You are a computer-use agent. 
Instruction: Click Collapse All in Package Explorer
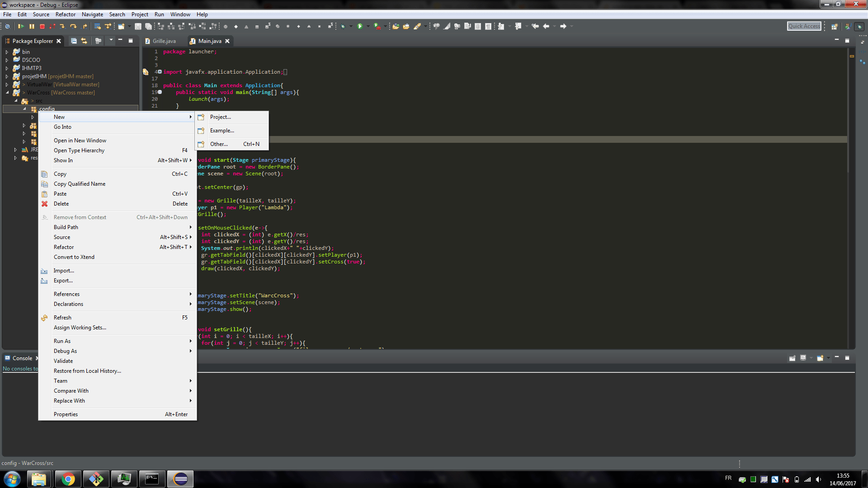coord(74,41)
